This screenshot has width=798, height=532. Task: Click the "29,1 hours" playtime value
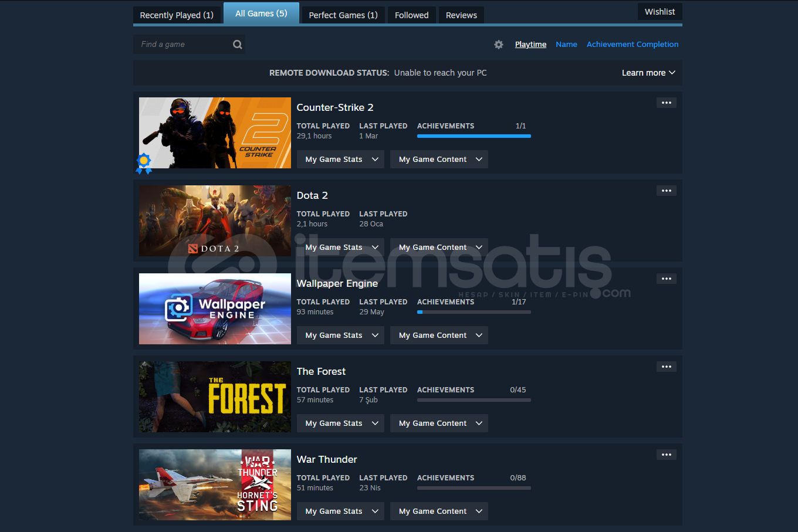(314, 136)
